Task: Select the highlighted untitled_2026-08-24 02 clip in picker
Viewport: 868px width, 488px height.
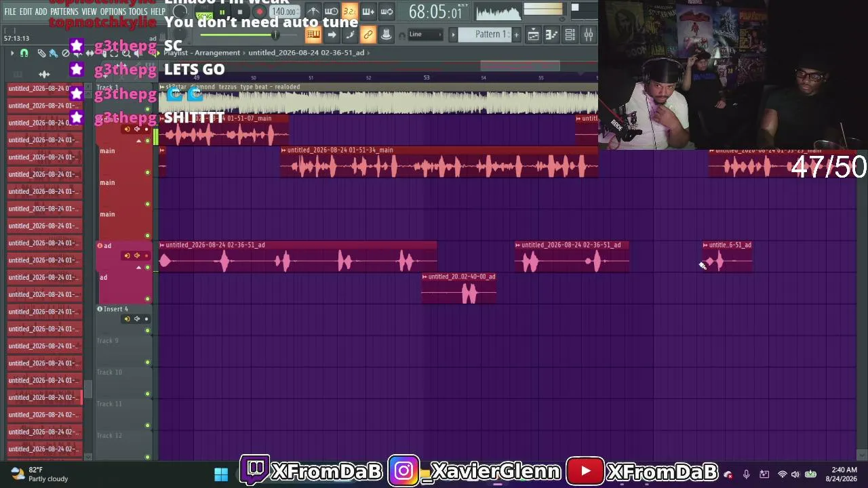Action: [44, 398]
